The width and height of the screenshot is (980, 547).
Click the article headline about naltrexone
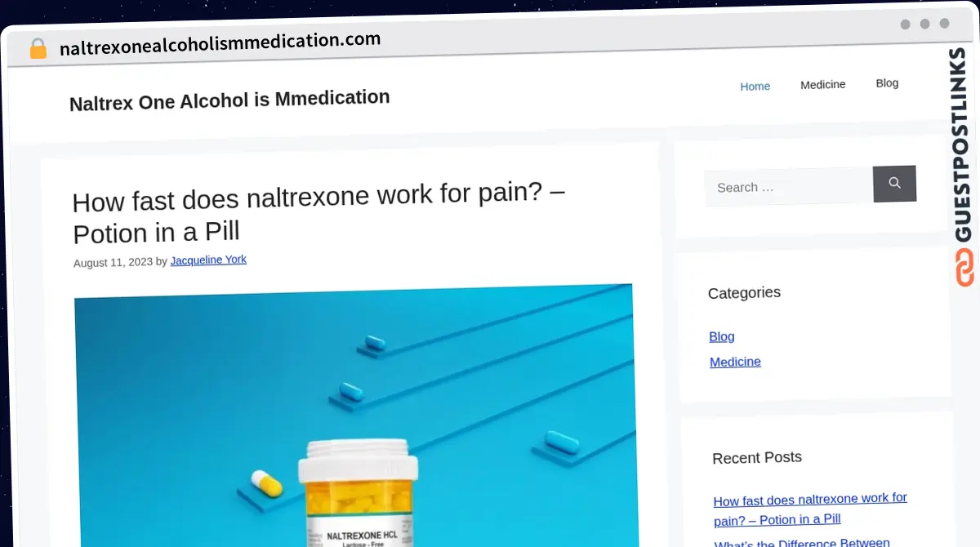[x=319, y=212]
